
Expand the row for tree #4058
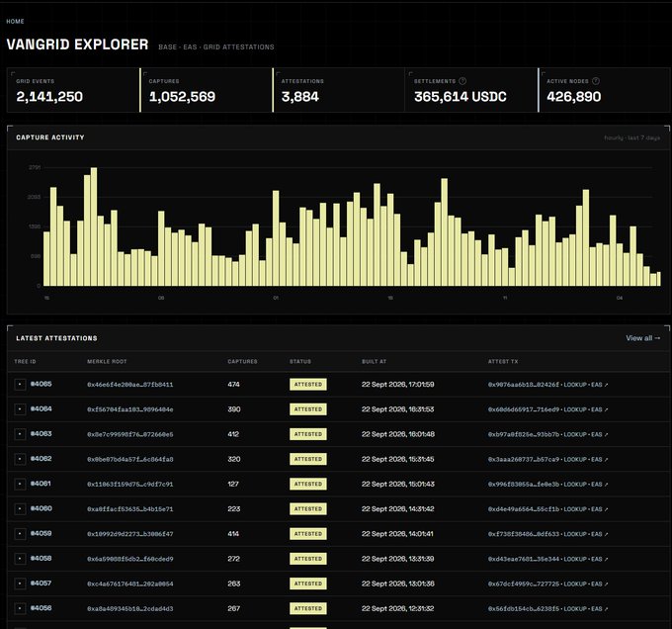[20, 559]
